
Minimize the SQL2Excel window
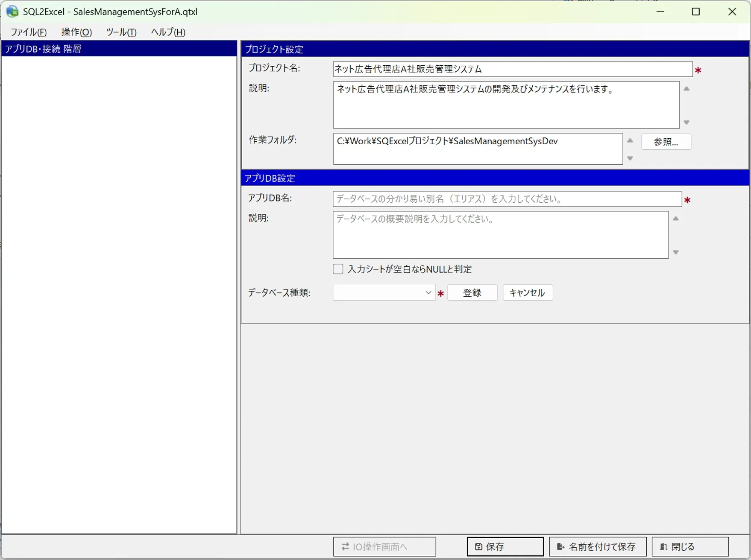click(x=660, y=12)
